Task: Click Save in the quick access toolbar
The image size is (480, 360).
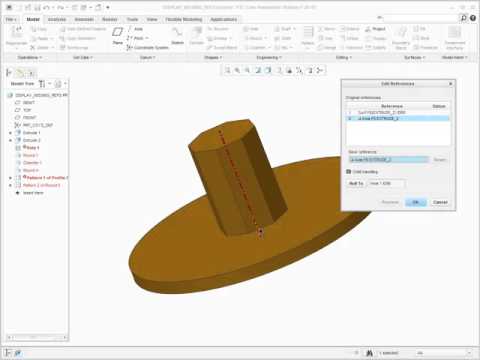Action: point(37,7)
